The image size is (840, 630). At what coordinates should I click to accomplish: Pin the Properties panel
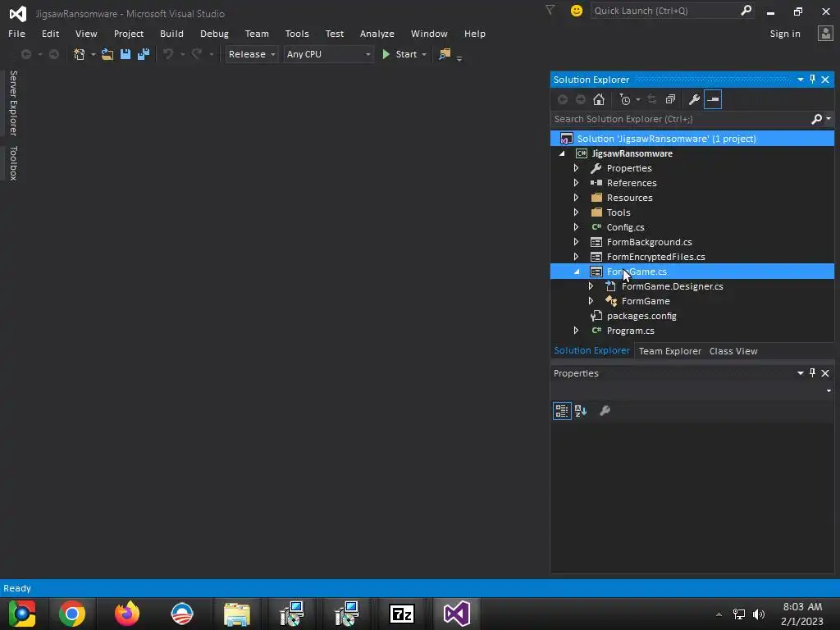(813, 373)
